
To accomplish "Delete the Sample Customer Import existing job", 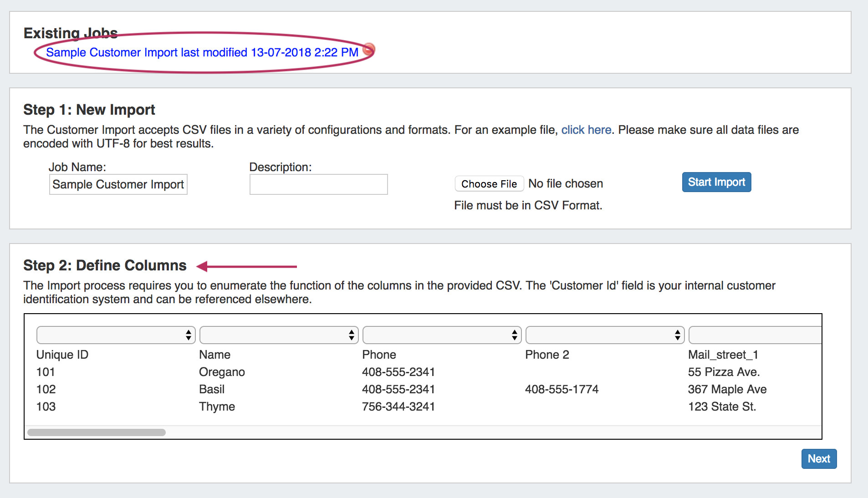I will pyautogui.click(x=369, y=49).
